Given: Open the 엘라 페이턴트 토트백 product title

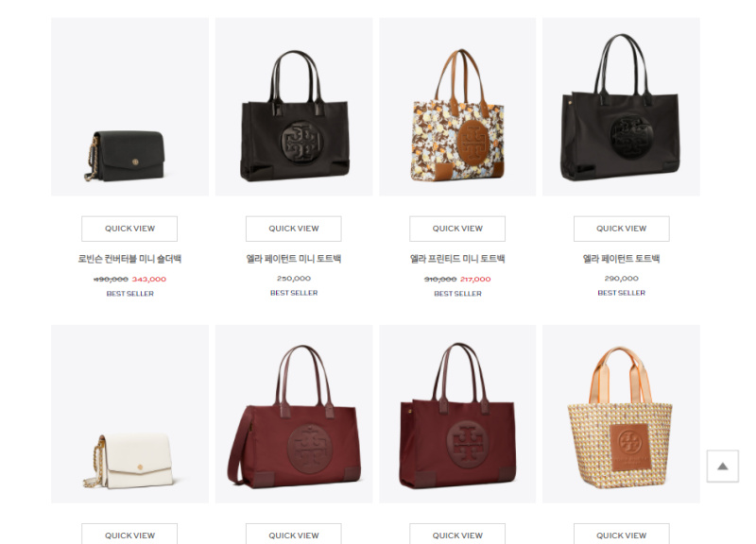Looking at the screenshot, I should (622, 259).
